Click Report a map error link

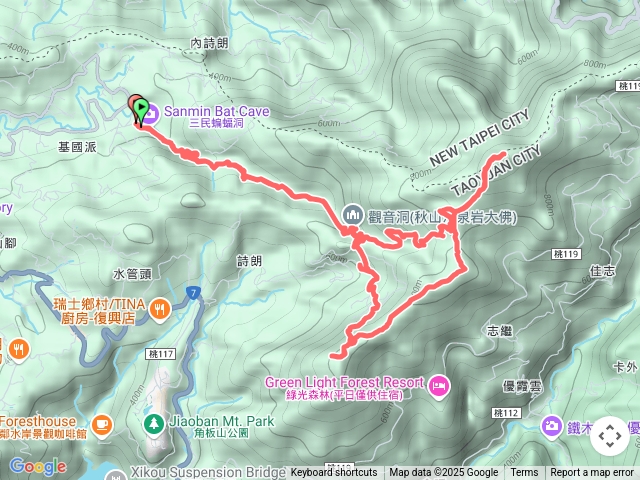[592, 473]
